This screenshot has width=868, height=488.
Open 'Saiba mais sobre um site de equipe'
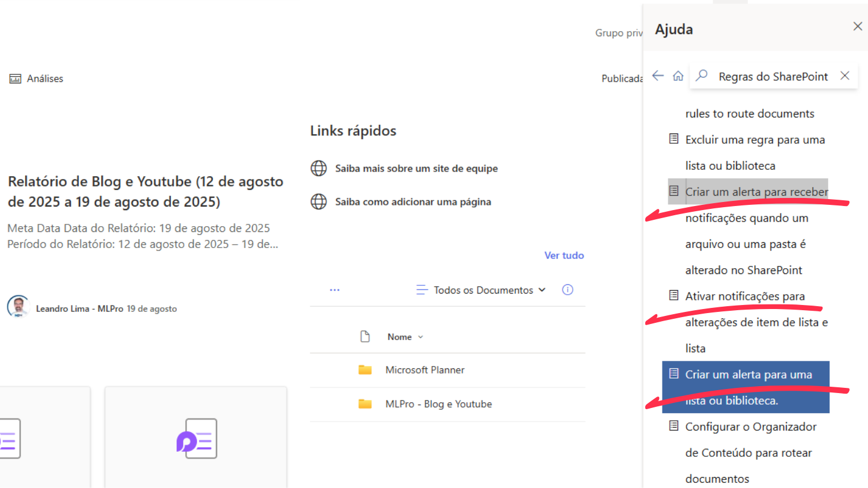click(x=416, y=169)
